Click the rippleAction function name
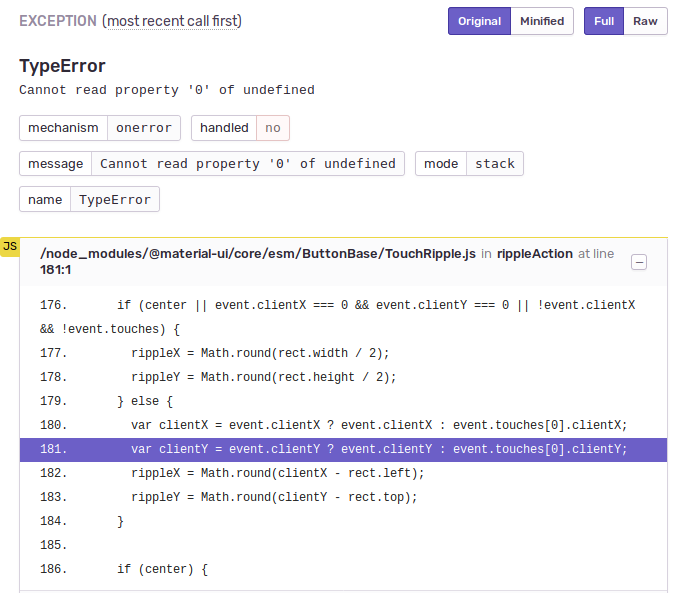 pyautogui.click(x=535, y=254)
